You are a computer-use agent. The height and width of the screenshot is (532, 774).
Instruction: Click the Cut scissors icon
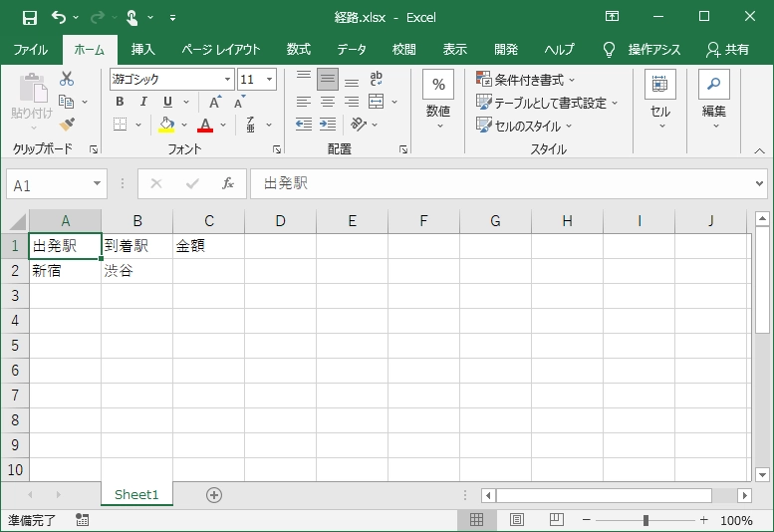(x=67, y=79)
